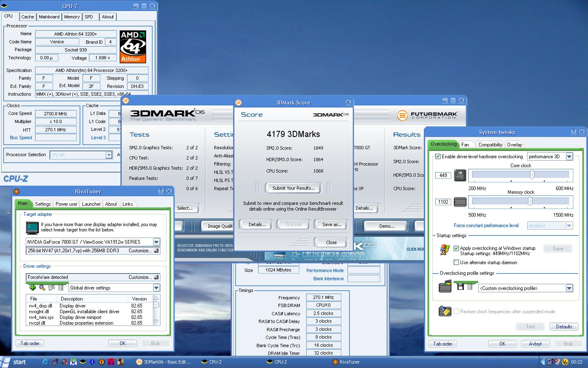Click Submit Your Results button

[x=294, y=188]
